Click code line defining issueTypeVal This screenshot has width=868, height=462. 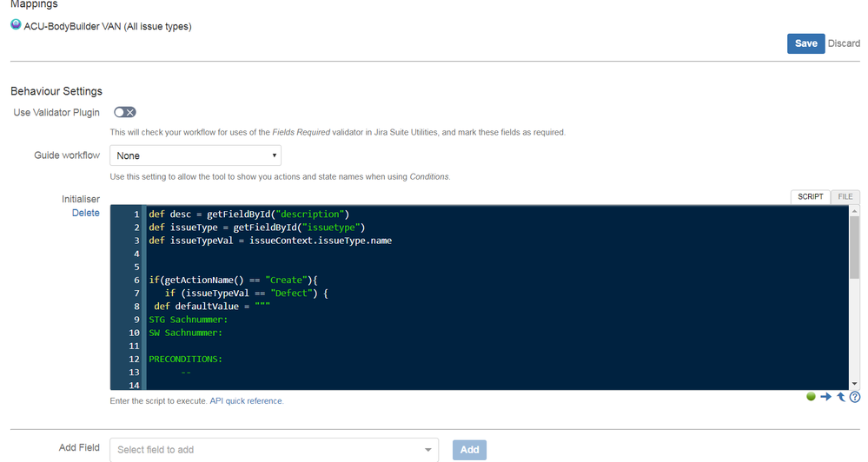click(270, 241)
